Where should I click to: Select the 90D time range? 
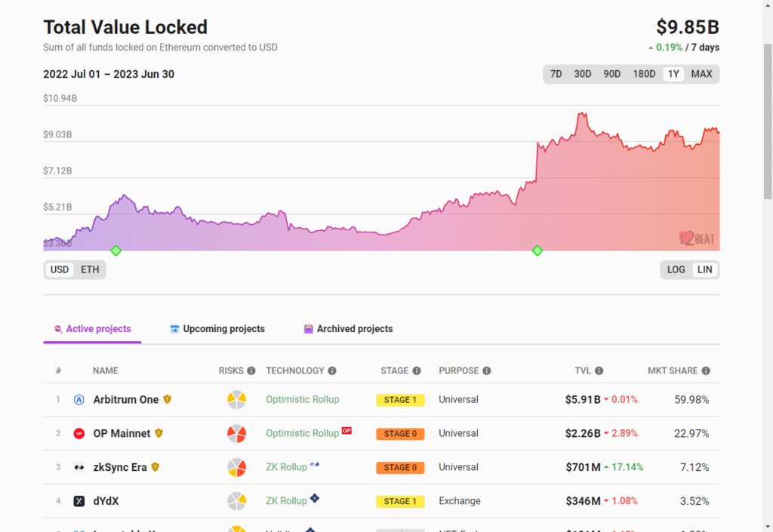611,75
